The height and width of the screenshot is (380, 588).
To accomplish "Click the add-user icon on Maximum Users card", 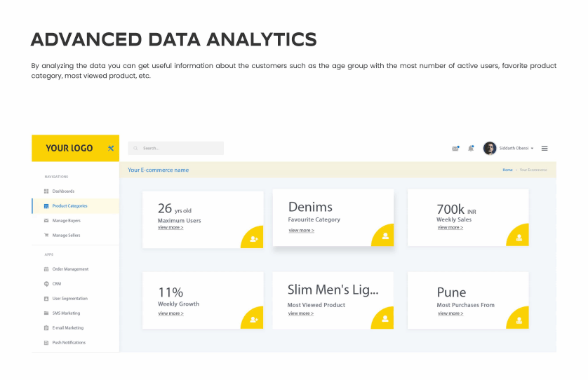I will tap(253, 238).
